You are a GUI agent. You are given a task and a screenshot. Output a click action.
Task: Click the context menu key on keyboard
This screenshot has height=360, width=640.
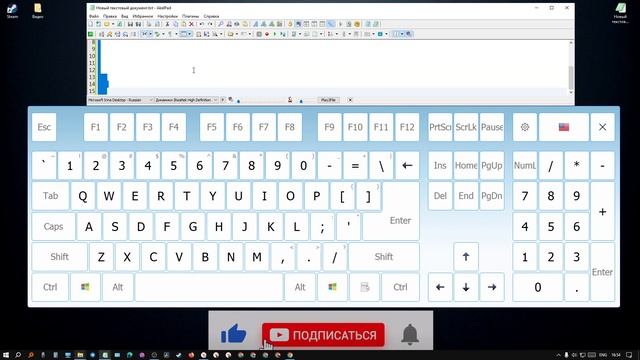pos(364,287)
